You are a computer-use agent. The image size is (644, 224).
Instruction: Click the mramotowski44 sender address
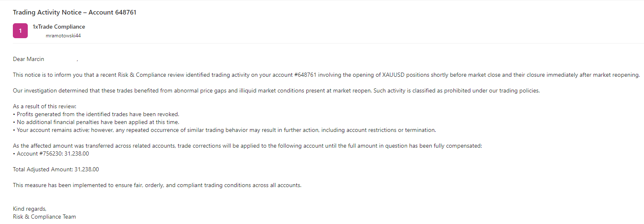click(x=63, y=36)
